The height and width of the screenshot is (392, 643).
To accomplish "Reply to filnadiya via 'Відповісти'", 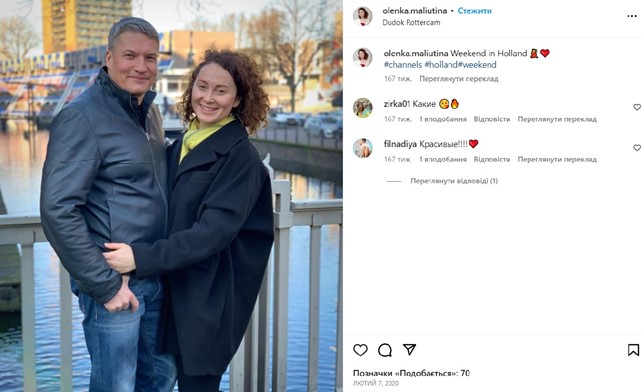I will [492, 160].
